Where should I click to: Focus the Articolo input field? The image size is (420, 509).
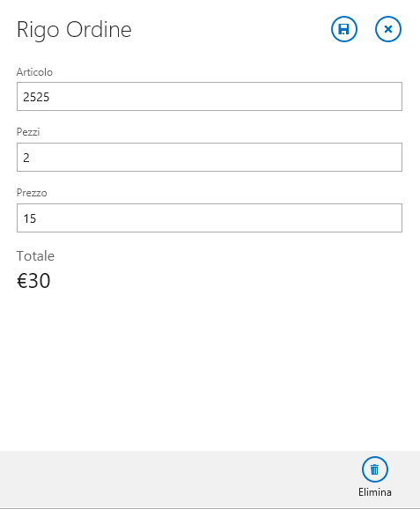tap(210, 96)
